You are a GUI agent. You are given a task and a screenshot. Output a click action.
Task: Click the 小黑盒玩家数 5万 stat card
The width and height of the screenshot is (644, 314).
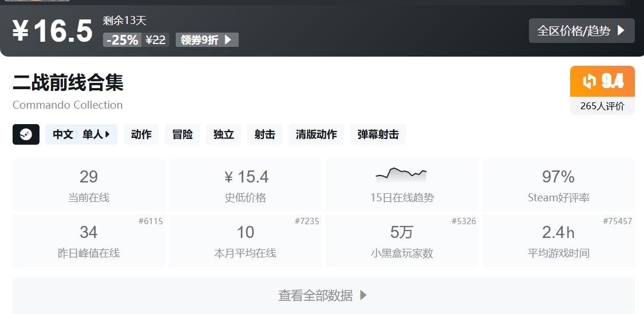pyautogui.click(x=402, y=241)
